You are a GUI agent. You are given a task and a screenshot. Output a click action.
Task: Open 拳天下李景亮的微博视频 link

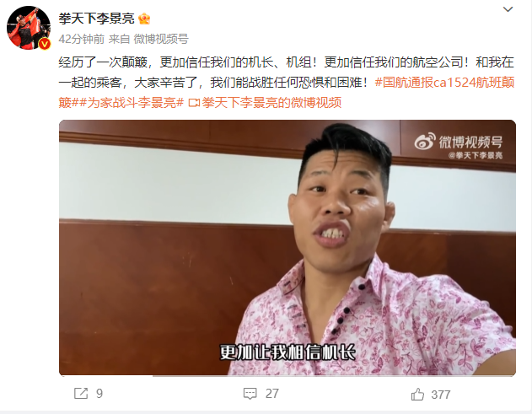point(271,103)
